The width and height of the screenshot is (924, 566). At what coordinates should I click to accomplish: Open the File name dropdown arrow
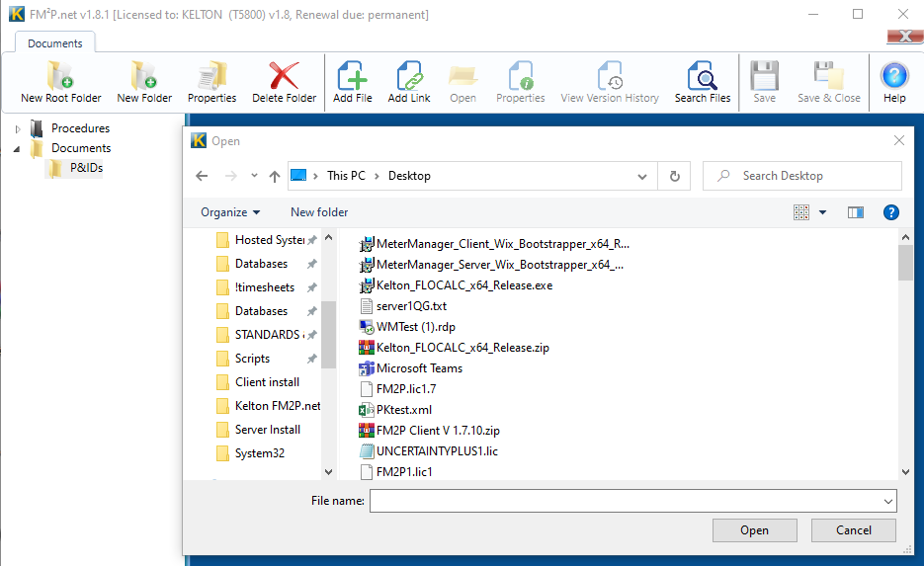888,501
